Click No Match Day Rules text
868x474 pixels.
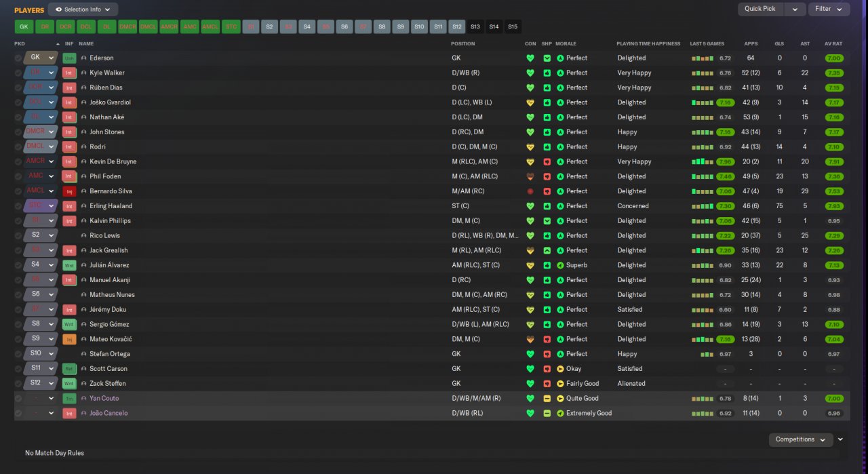point(54,453)
